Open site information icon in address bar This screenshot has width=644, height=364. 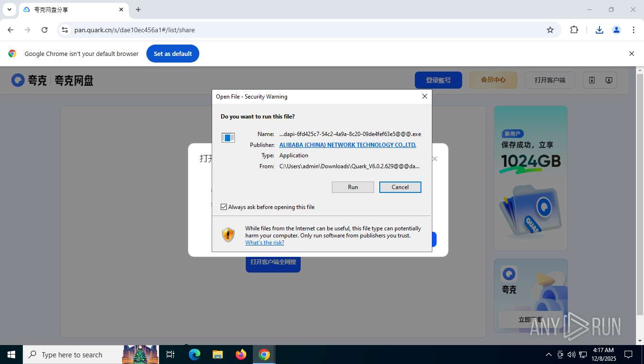point(65,30)
